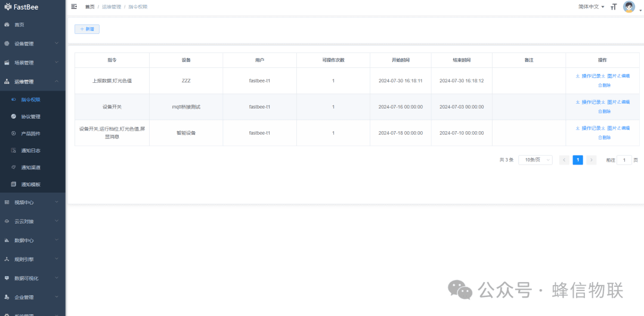This screenshot has height=316, width=644.
Task: Expand 设备管理 using its chevron arrow
Action: click(x=57, y=44)
